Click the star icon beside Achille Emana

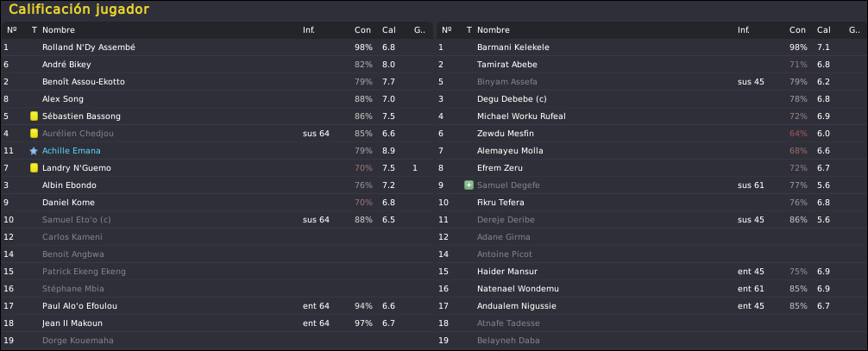34,151
